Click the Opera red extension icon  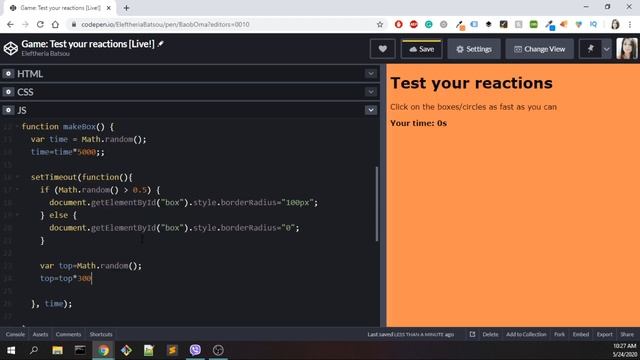coord(399,24)
